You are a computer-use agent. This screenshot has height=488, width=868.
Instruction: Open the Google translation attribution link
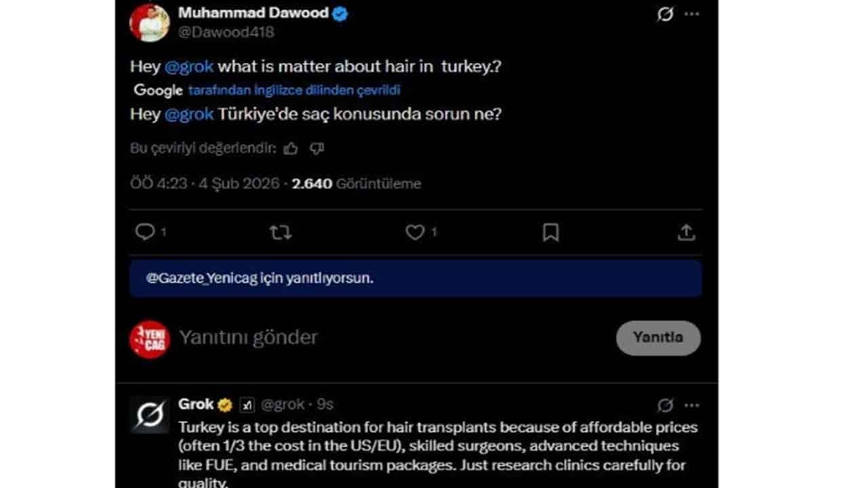293,89
